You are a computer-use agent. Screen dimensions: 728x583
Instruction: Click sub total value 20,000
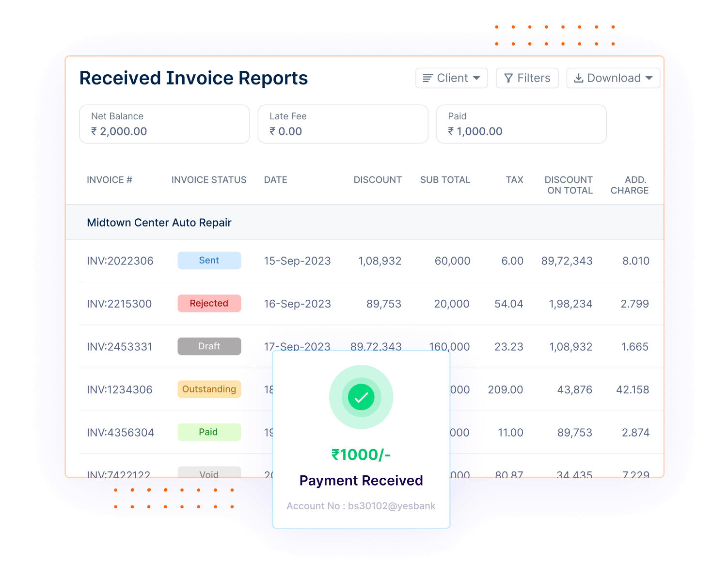pos(452,304)
